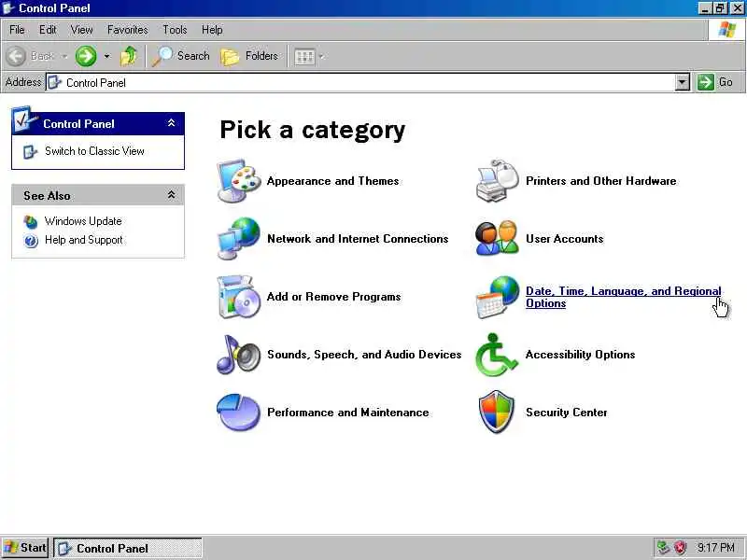Image resolution: width=747 pixels, height=560 pixels.
Task: Click the Windows Update icon in See Also
Action: [x=31, y=221]
